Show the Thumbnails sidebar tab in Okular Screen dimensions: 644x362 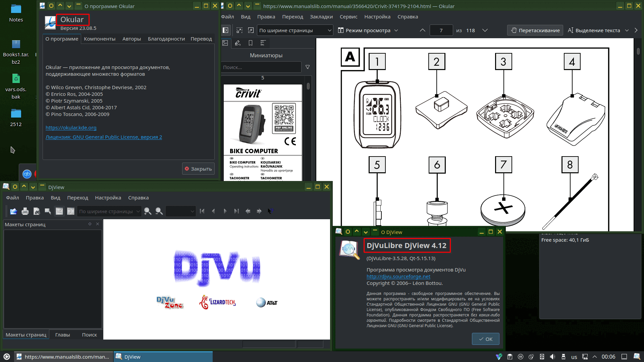click(225, 43)
